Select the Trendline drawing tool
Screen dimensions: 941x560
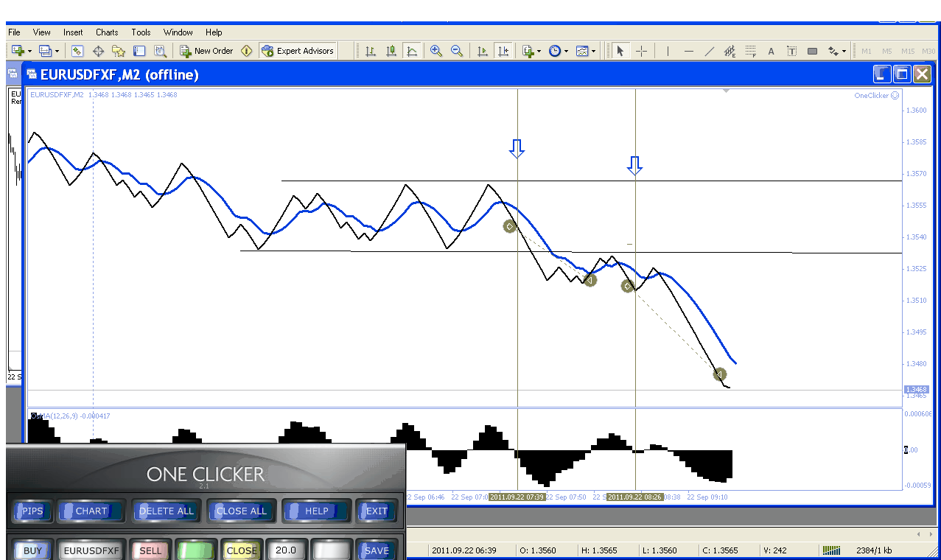pyautogui.click(x=709, y=51)
